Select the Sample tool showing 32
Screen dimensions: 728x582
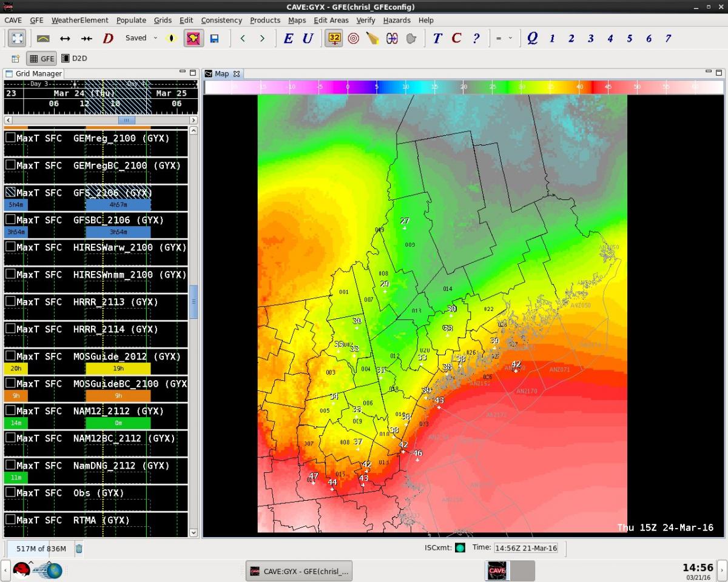tap(334, 38)
